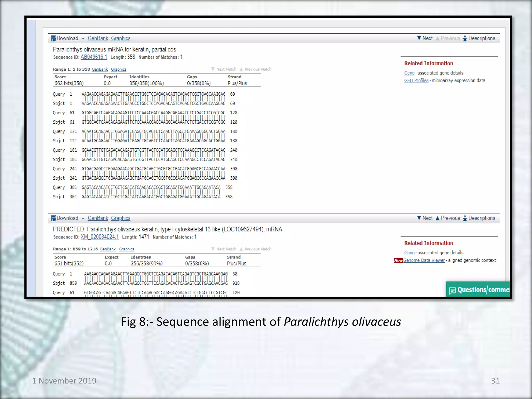The image size is (532, 399).
Task: Click the Questions/comments feedback button
Action: pos(478,290)
